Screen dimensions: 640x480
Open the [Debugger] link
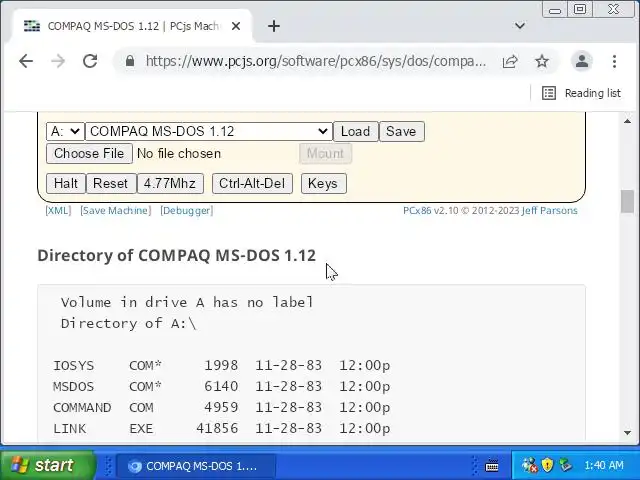point(187,211)
